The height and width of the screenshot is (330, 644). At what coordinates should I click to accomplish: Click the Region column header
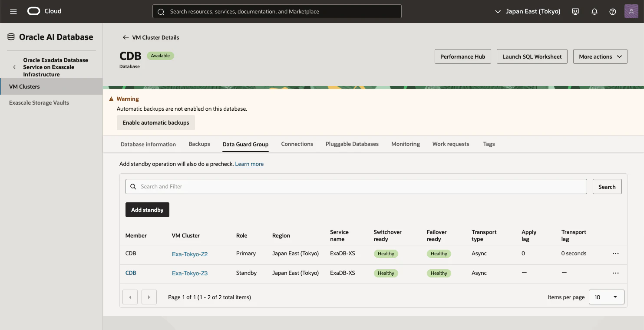click(281, 236)
